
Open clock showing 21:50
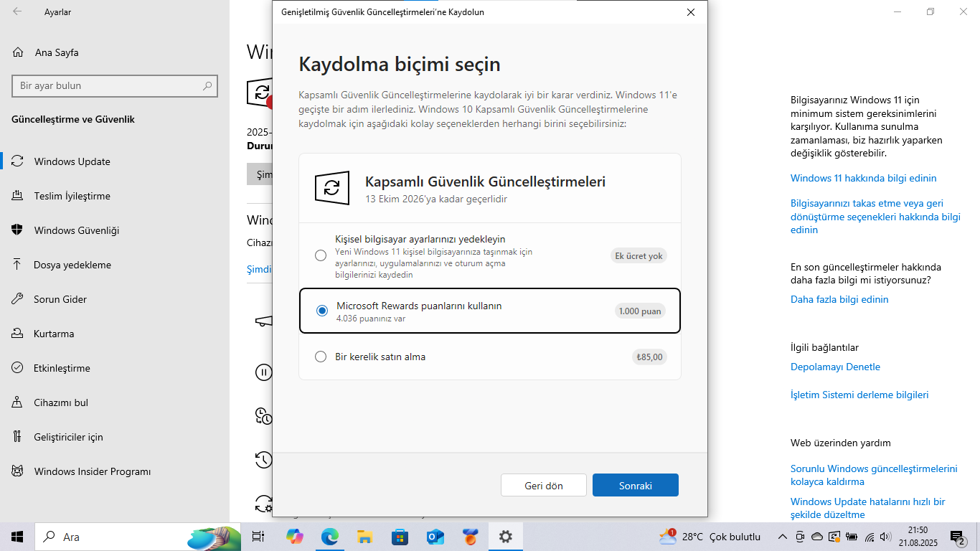coord(918,537)
